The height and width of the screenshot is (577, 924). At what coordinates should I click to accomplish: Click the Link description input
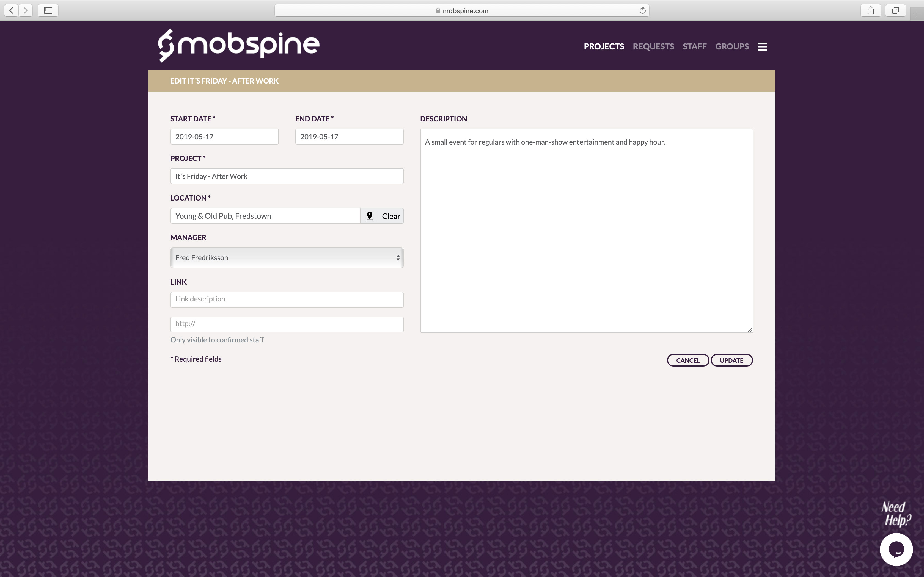[286, 299]
